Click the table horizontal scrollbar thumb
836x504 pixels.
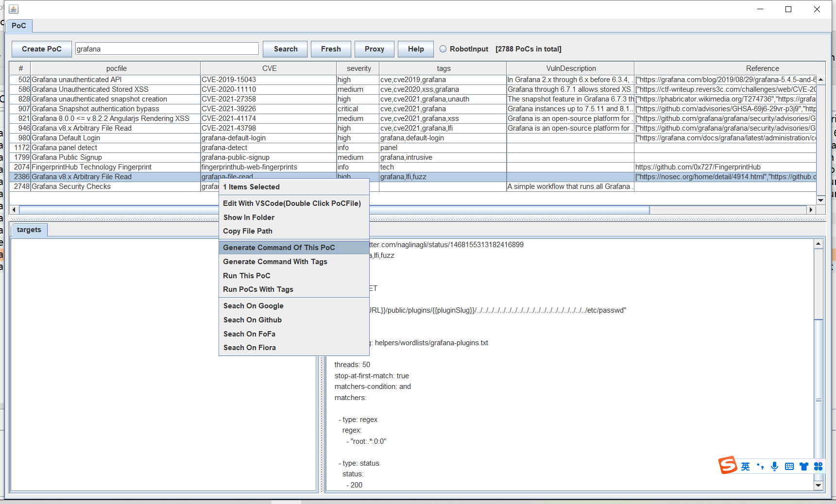point(334,210)
